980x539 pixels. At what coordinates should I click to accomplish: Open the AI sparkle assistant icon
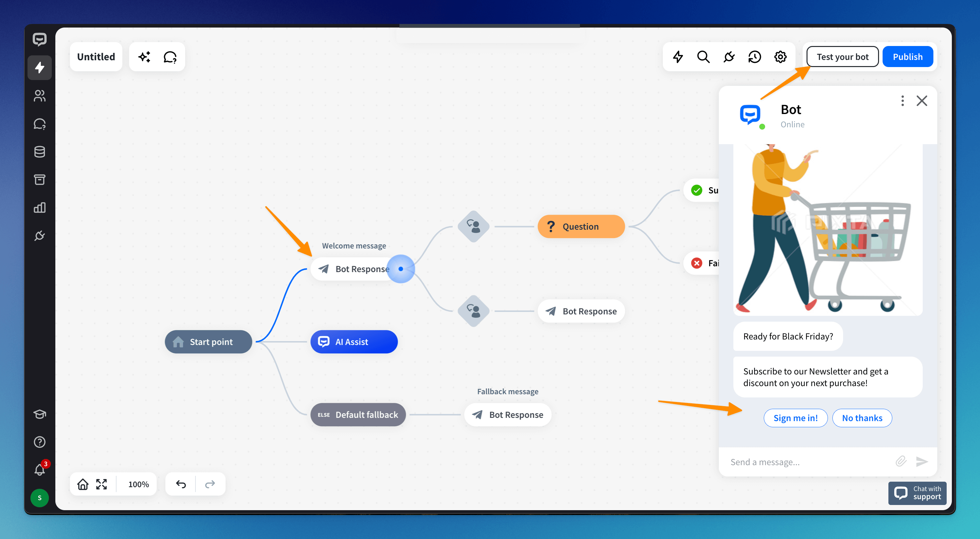coord(144,57)
